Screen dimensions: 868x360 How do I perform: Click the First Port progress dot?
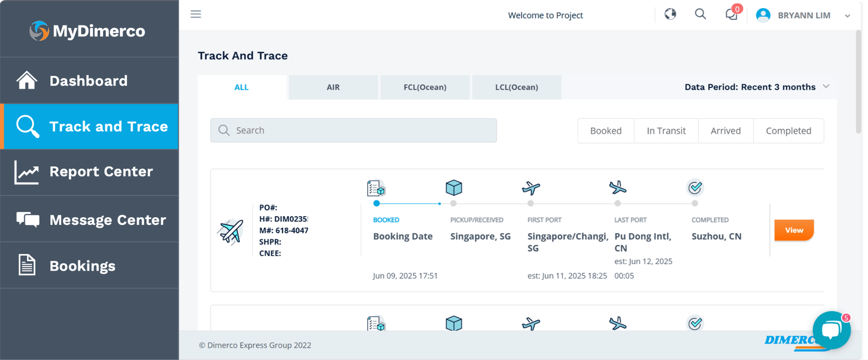click(531, 203)
